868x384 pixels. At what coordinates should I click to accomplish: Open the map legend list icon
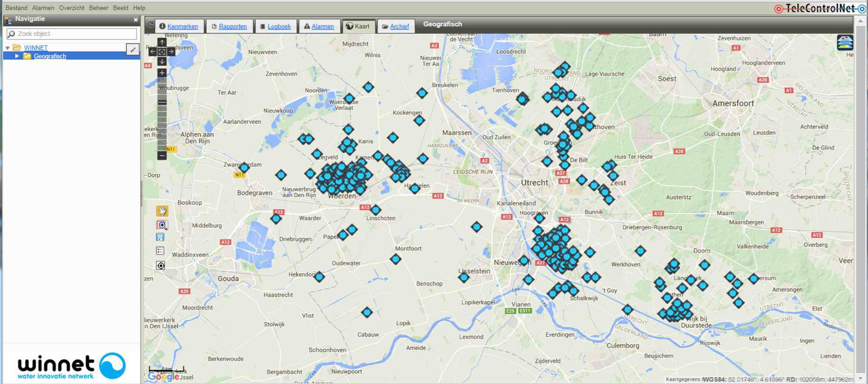[160, 251]
